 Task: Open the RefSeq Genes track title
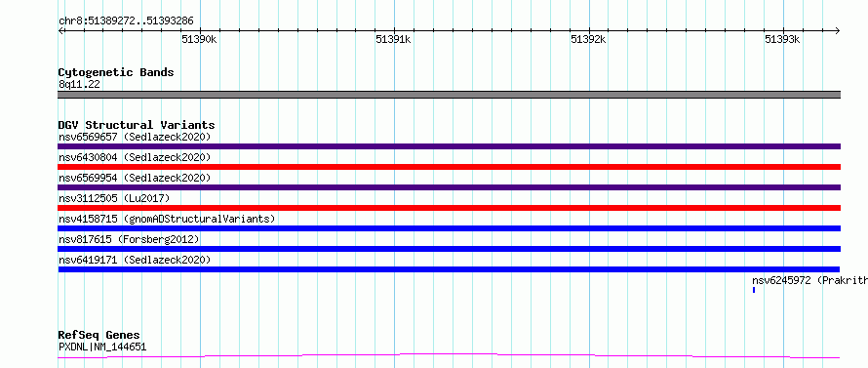pos(99,336)
